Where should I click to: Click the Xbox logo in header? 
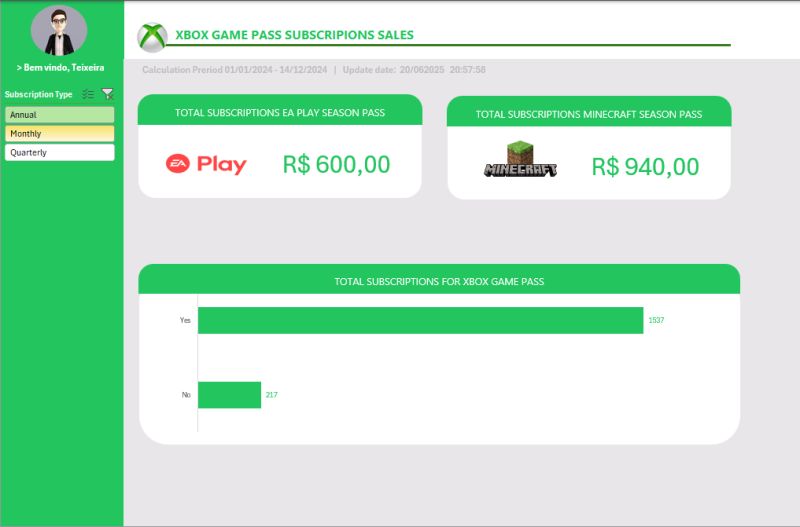[x=152, y=37]
